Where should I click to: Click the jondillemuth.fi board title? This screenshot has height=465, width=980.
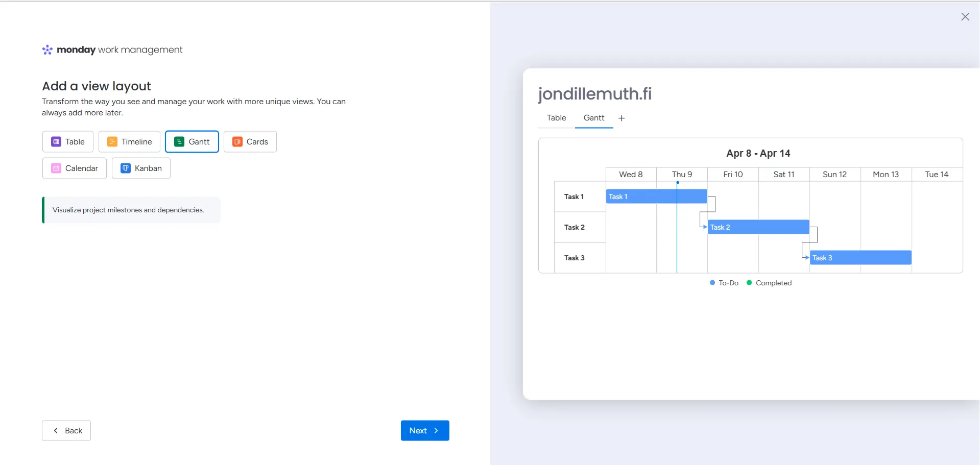[595, 93]
